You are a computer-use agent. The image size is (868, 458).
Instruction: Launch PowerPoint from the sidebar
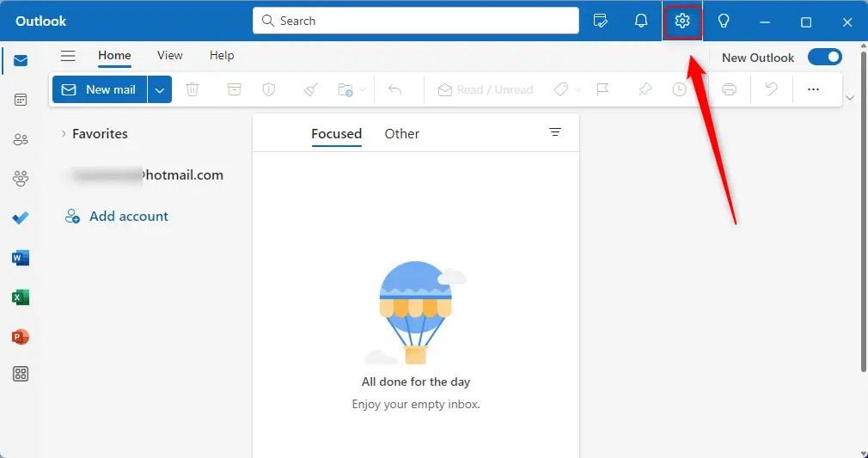click(21, 337)
